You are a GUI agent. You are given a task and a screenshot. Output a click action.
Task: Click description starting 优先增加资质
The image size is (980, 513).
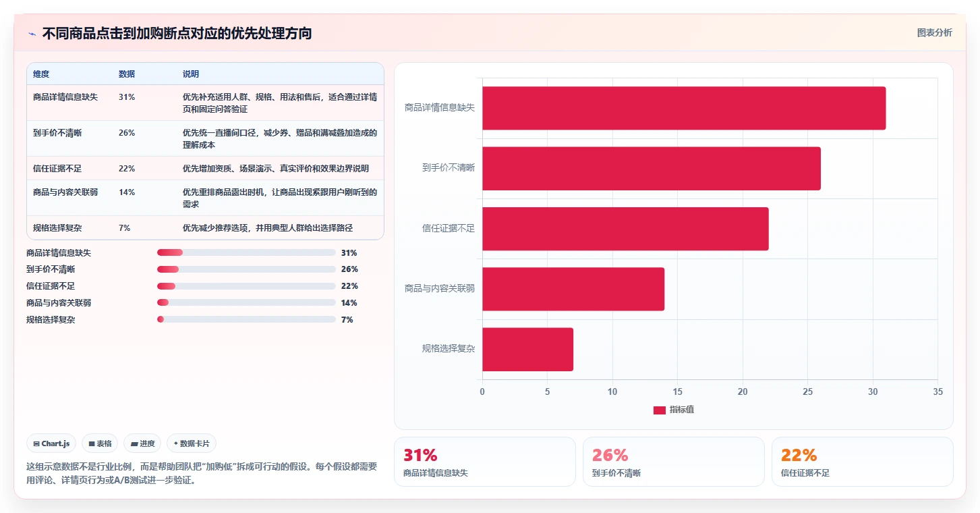tap(276, 169)
